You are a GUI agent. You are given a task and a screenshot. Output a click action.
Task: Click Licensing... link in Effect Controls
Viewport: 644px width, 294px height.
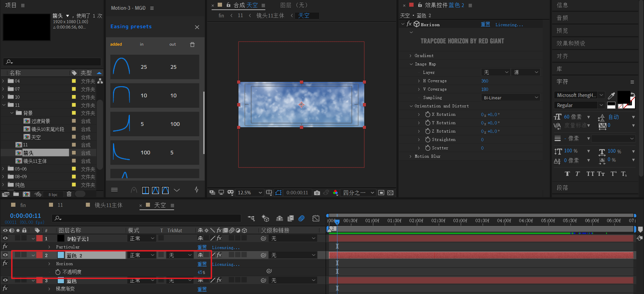[509, 24]
